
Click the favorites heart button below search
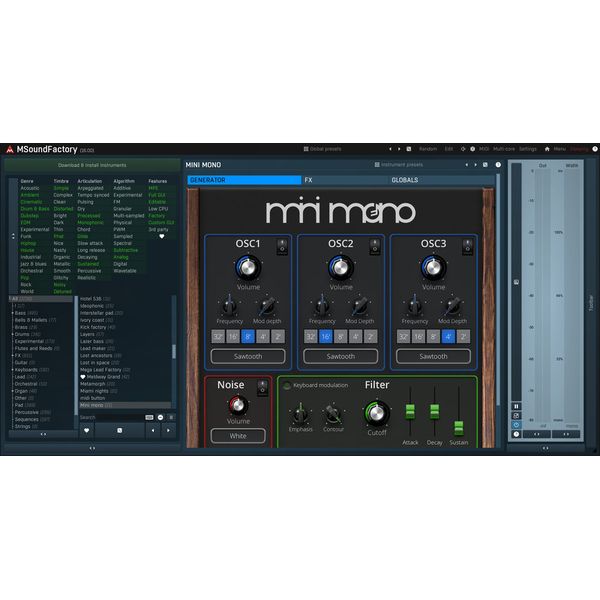point(87,430)
